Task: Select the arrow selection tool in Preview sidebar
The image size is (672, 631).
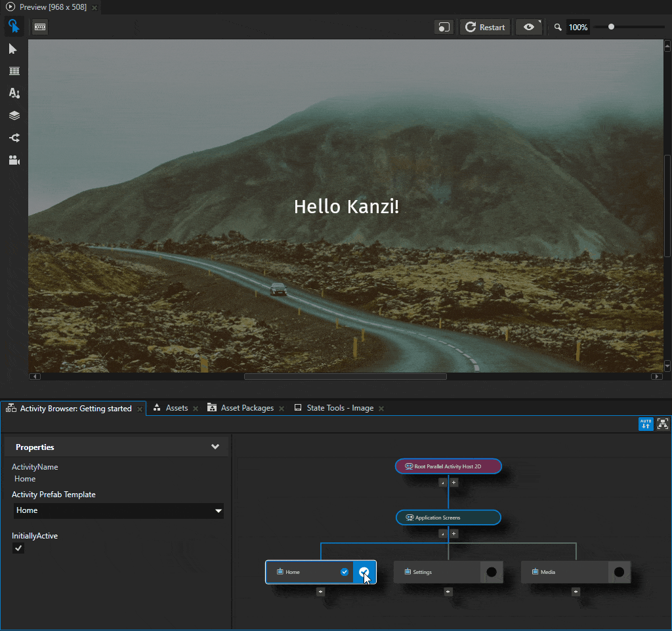Action: click(x=14, y=49)
